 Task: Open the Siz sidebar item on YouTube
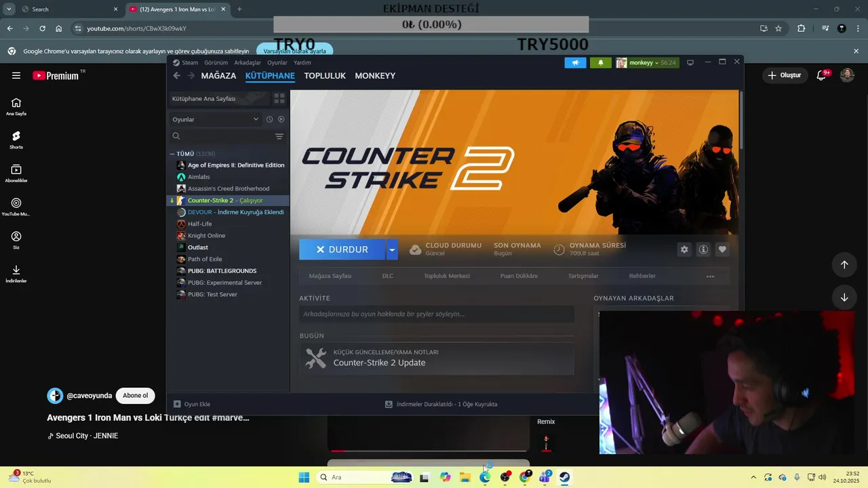pyautogui.click(x=16, y=240)
